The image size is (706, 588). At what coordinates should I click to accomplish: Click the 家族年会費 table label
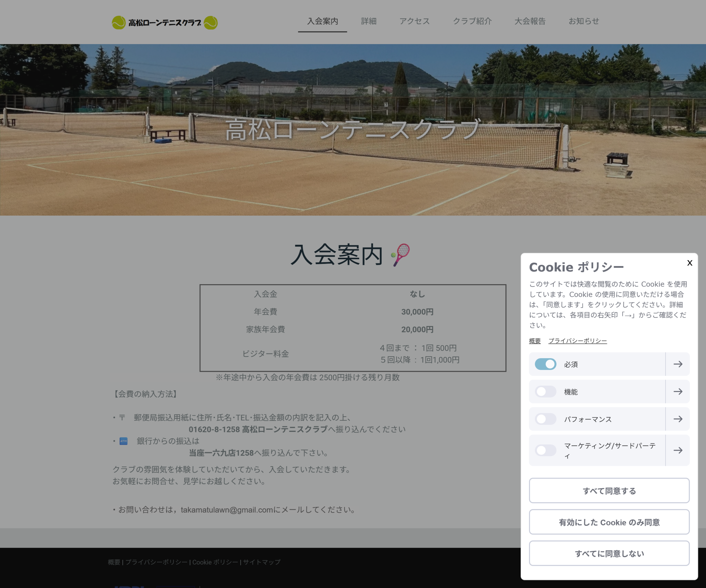click(x=265, y=329)
